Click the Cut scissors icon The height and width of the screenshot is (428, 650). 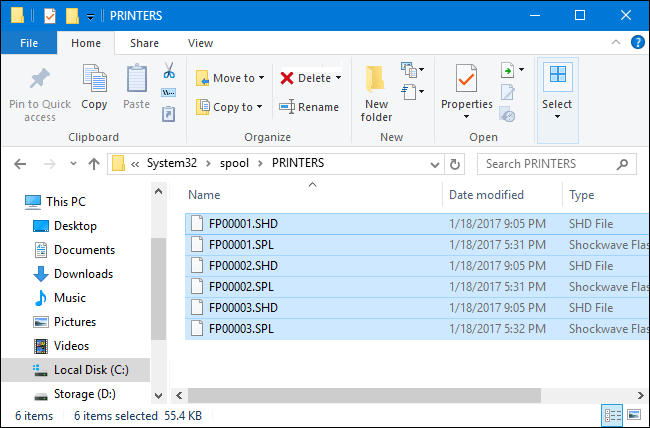tap(168, 72)
